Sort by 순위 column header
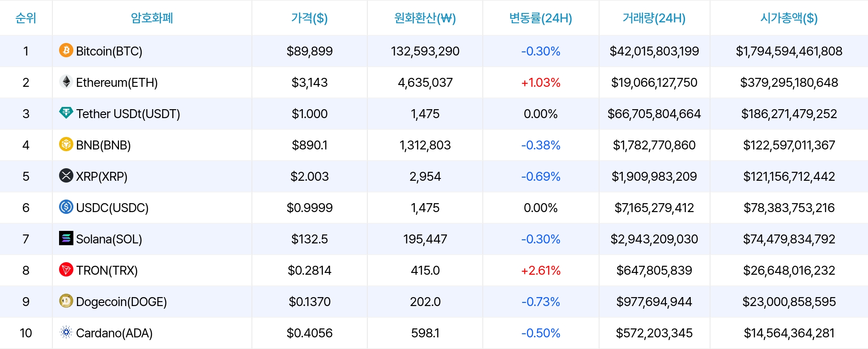868x349 pixels. coord(26,18)
